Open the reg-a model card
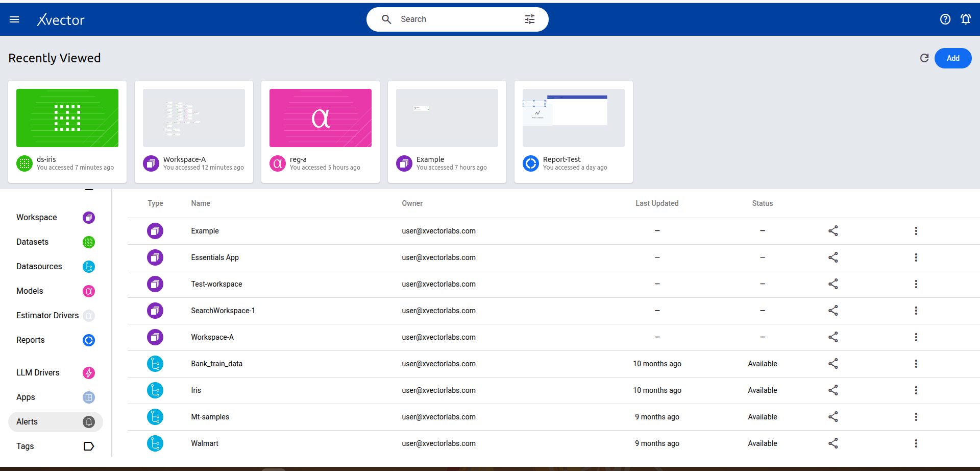The height and width of the screenshot is (471, 980). [321, 132]
